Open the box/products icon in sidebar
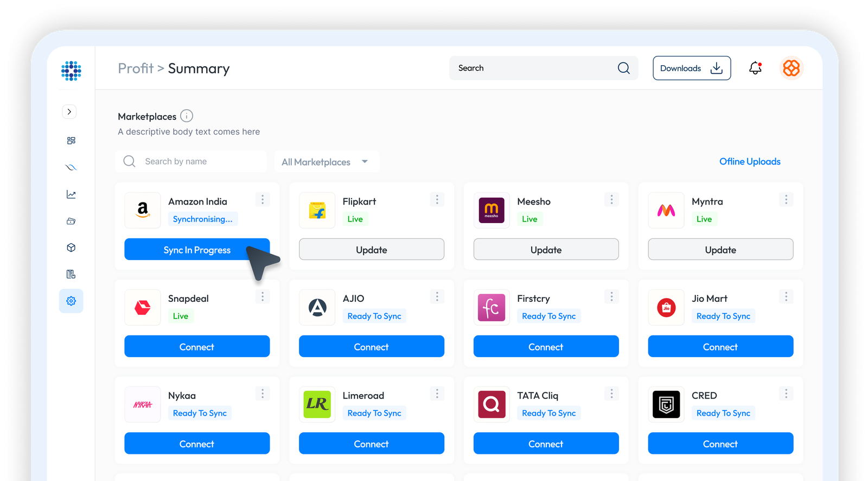Screen dimensions: 868x481 [x=71, y=248]
